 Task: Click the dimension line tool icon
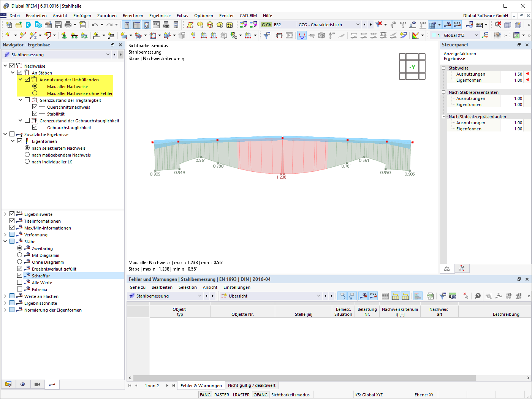pyautogui.click(x=97, y=35)
